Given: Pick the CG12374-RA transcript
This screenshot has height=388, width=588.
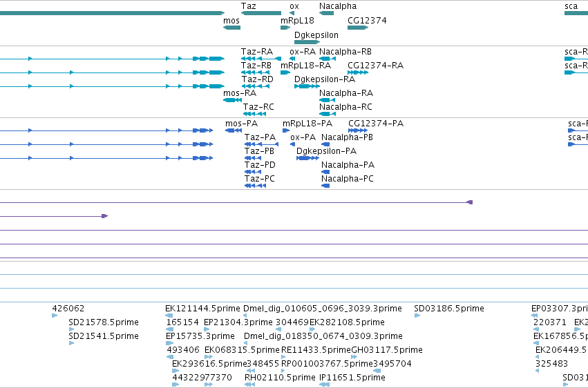Looking at the screenshot, I should (376, 66).
